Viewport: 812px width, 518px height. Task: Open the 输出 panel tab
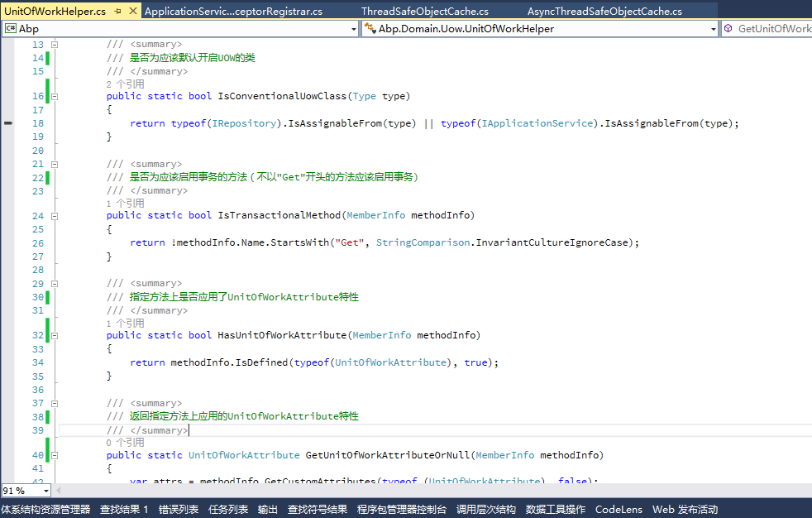[268, 510]
